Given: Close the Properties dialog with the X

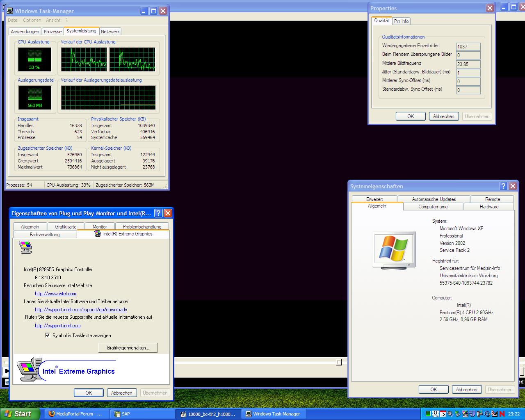Looking at the screenshot, I should [x=490, y=8].
